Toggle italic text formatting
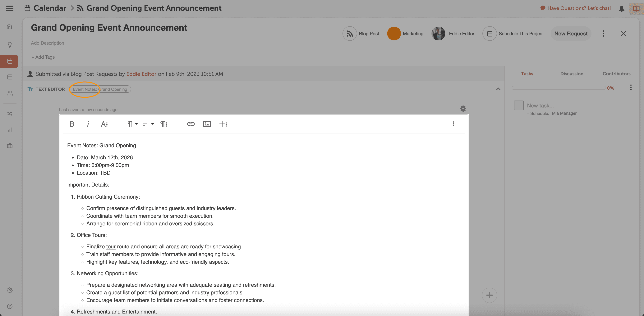The width and height of the screenshot is (644, 316). coord(88,124)
